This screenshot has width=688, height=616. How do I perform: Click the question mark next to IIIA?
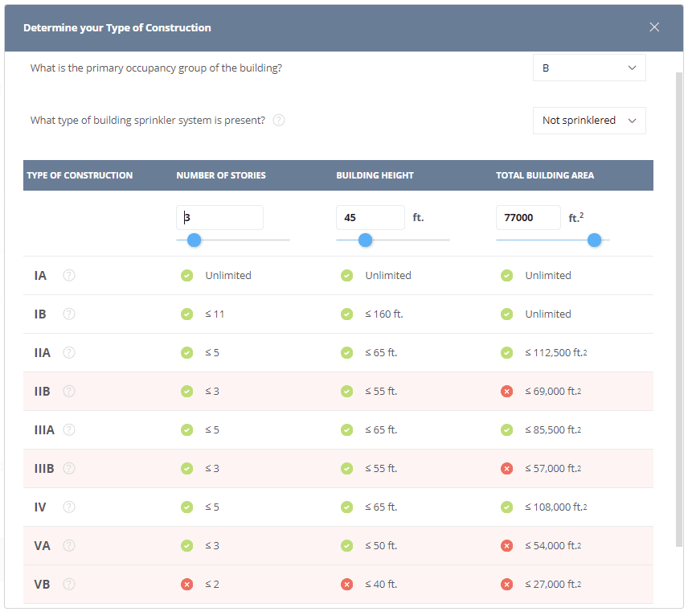pyautogui.click(x=69, y=429)
